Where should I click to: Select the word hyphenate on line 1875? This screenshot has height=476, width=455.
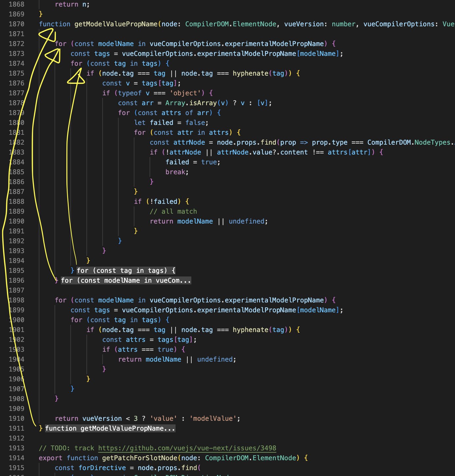251,73
